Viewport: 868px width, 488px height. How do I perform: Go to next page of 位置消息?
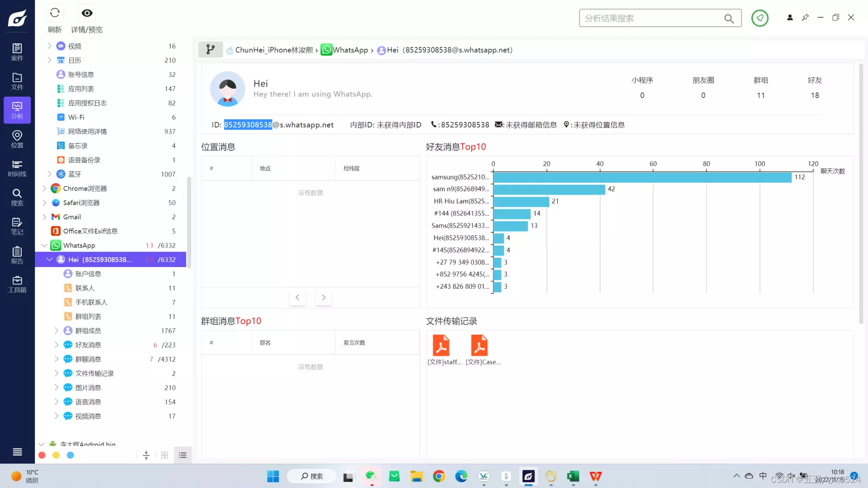point(323,297)
